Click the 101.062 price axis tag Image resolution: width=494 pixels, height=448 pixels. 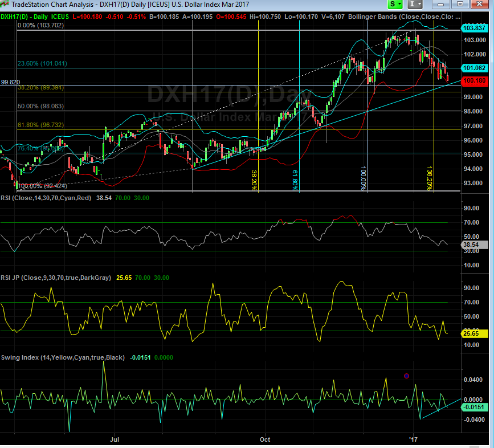pos(474,68)
